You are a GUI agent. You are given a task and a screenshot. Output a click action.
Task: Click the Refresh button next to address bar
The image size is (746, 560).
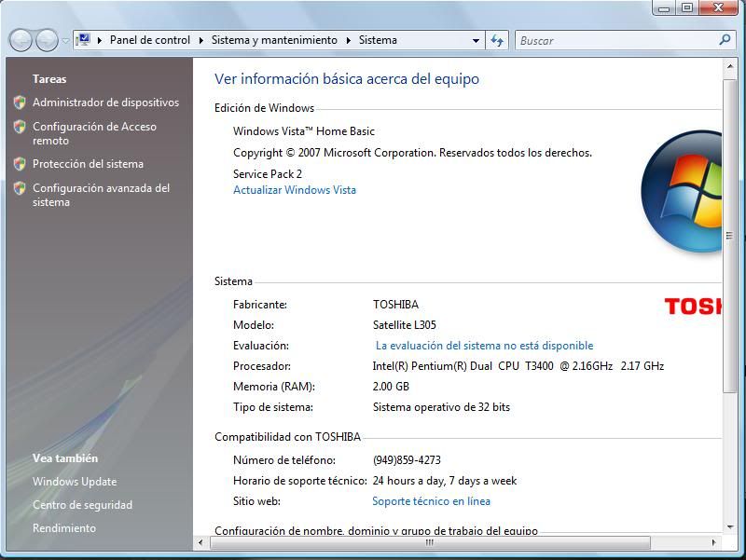pyautogui.click(x=497, y=40)
